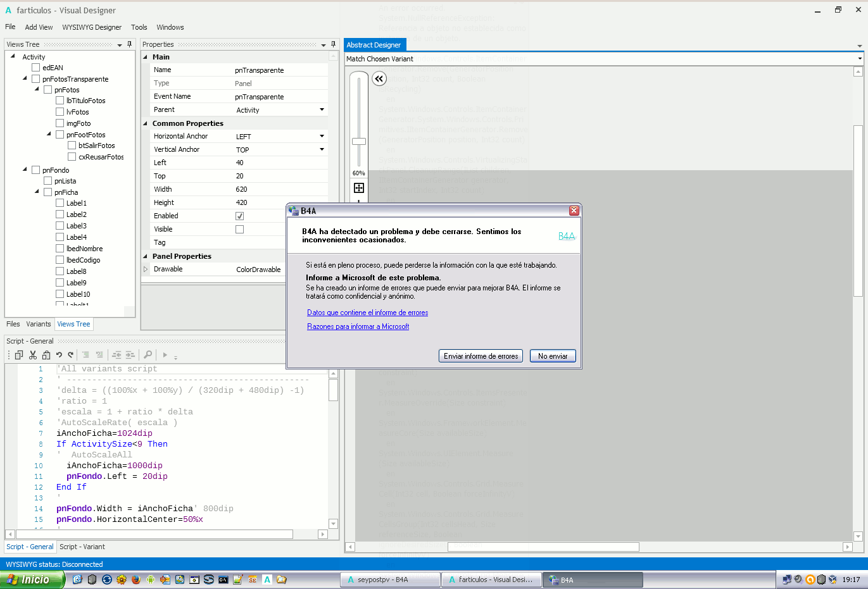
Task: Click the designer zoom slider handle
Action: pyautogui.click(x=359, y=142)
